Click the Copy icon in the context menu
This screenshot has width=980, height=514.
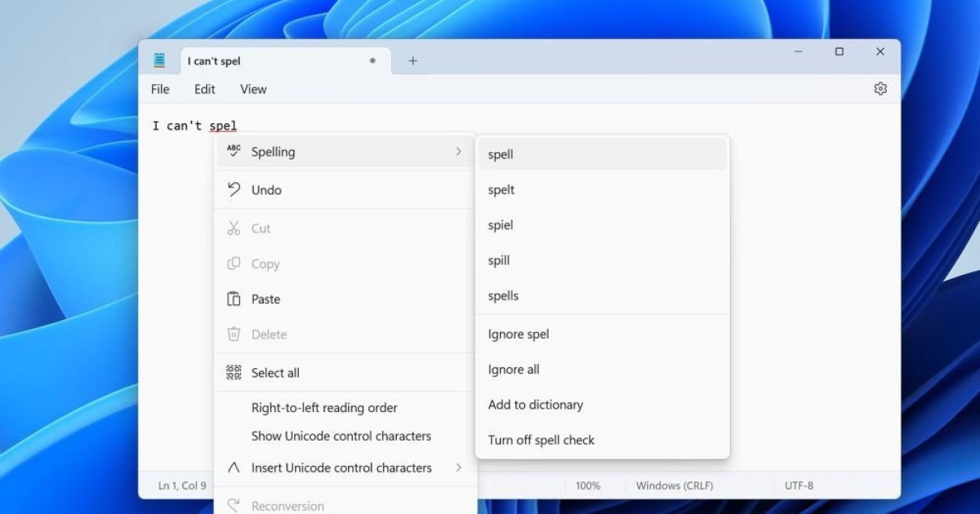click(x=232, y=264)
